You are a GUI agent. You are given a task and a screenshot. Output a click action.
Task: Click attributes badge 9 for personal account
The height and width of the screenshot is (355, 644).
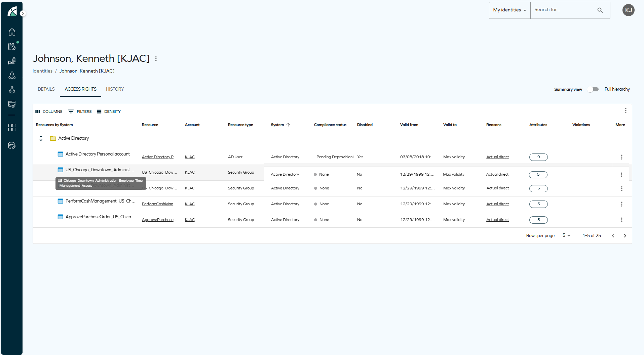[x=538, y=157]
